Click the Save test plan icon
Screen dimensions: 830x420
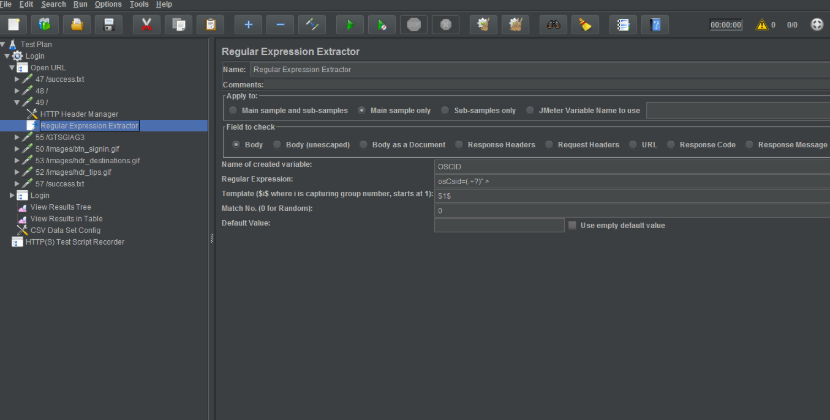coord(111,24)
